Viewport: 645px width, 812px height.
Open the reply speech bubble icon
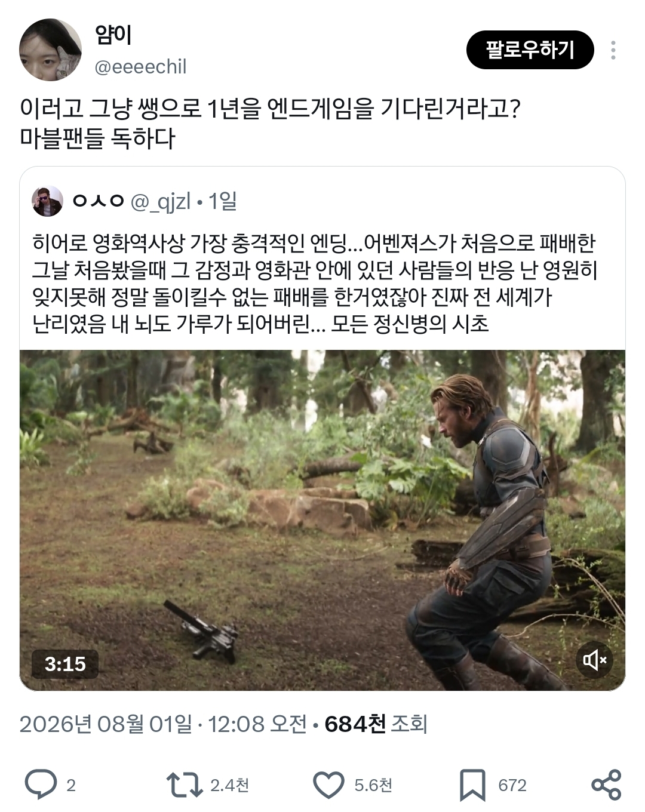pos(41,785)
